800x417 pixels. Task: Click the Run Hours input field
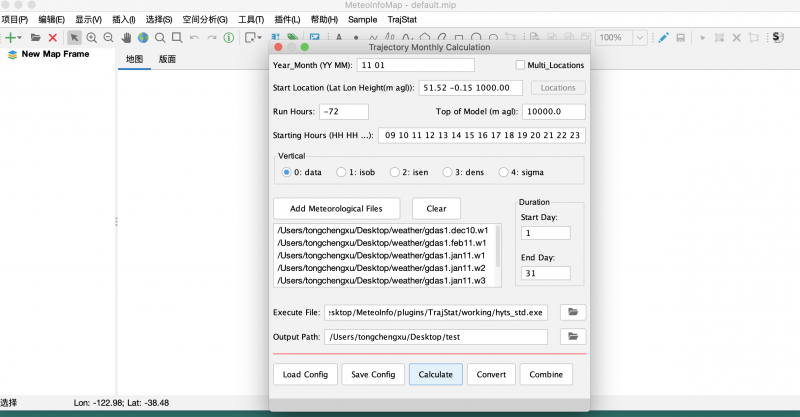pyautogui.click(x=343, y=111)
